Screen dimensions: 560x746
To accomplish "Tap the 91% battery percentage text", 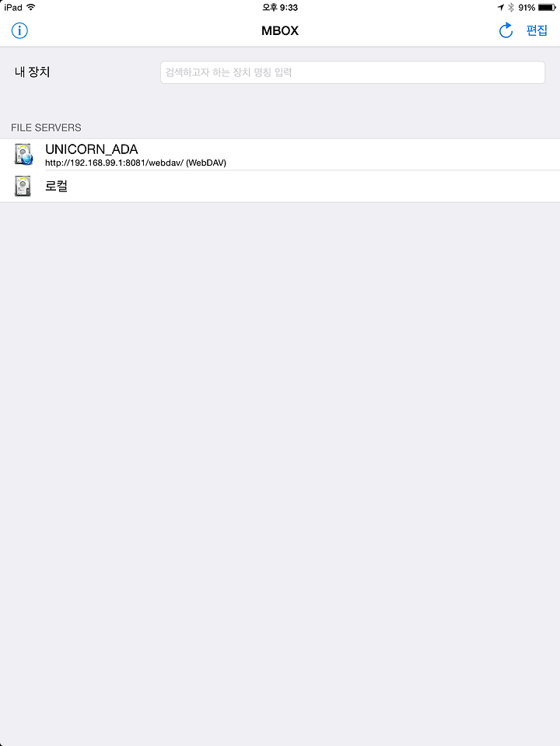I will (x=527, y=7).
